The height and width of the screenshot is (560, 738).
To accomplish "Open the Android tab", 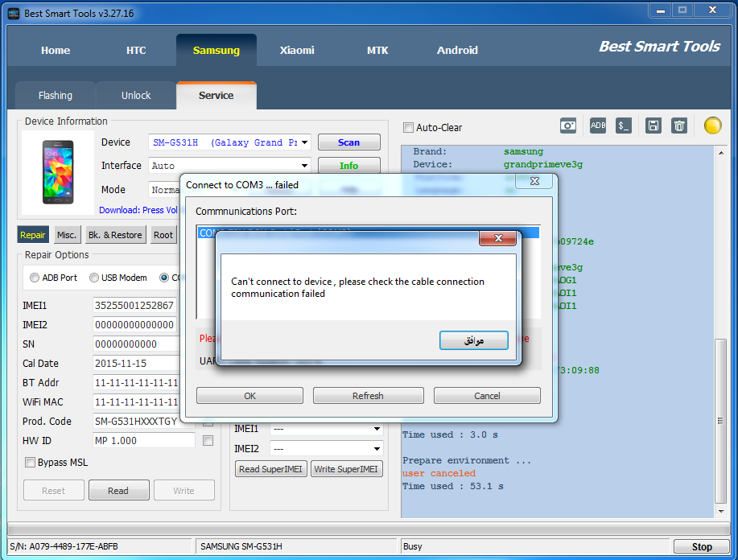I will [457, 51].
